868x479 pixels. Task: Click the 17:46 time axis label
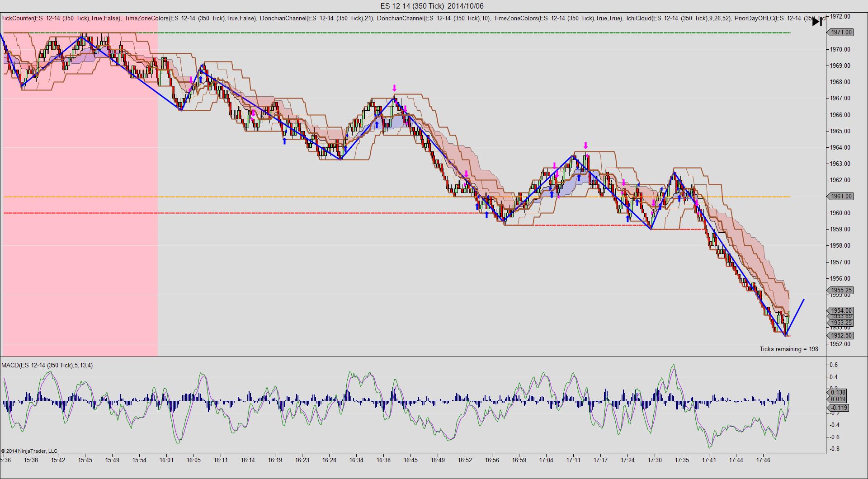(763, 460)
